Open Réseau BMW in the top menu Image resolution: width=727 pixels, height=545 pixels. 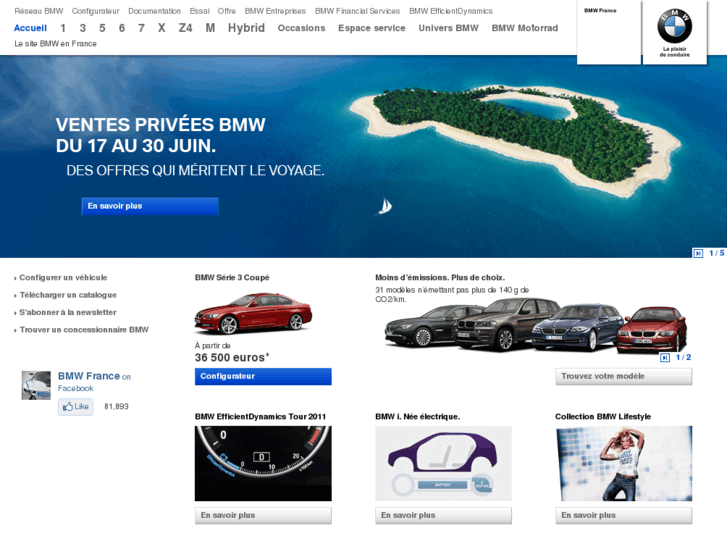coord(38,11)
